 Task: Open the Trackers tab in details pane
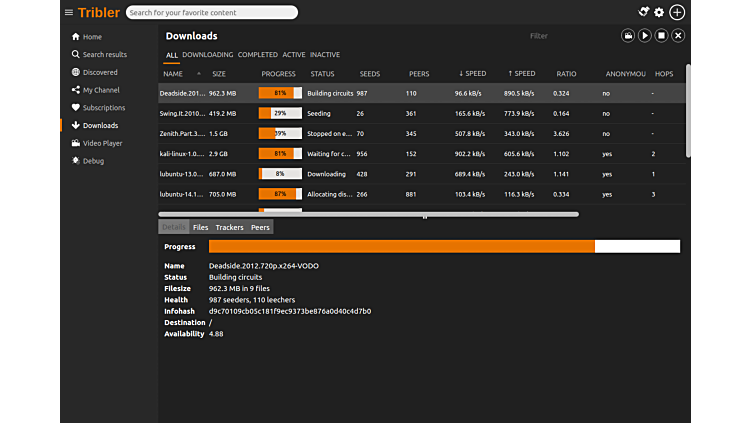[x=229, y=227]
